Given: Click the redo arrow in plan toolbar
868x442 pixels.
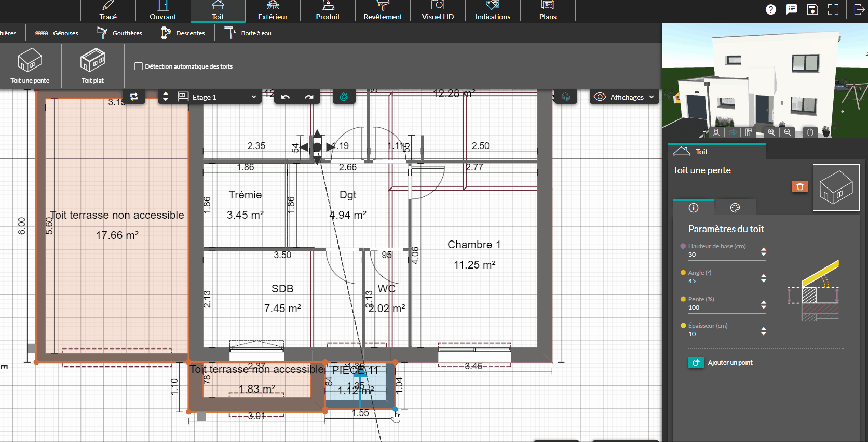Looking at the screenshot, I should pyautogui.click(x=309, y=97).
